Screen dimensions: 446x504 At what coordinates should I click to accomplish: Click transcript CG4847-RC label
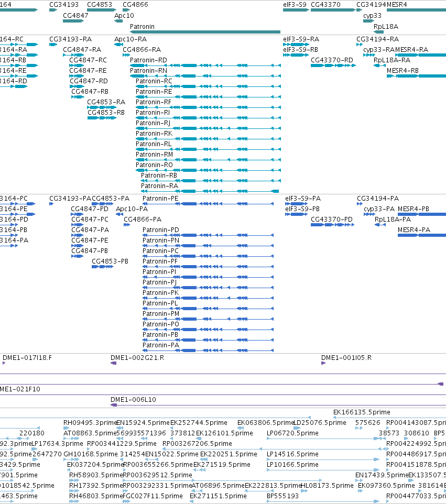click(88, 60)
